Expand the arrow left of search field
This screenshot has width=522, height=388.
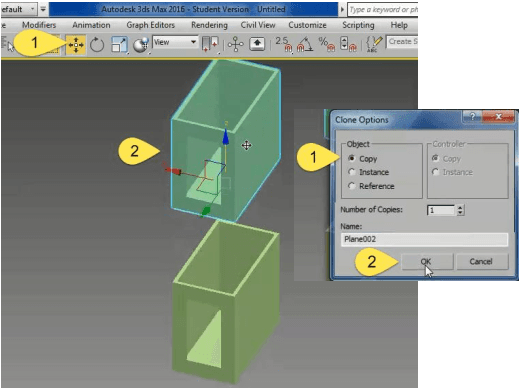pos(342,10)
